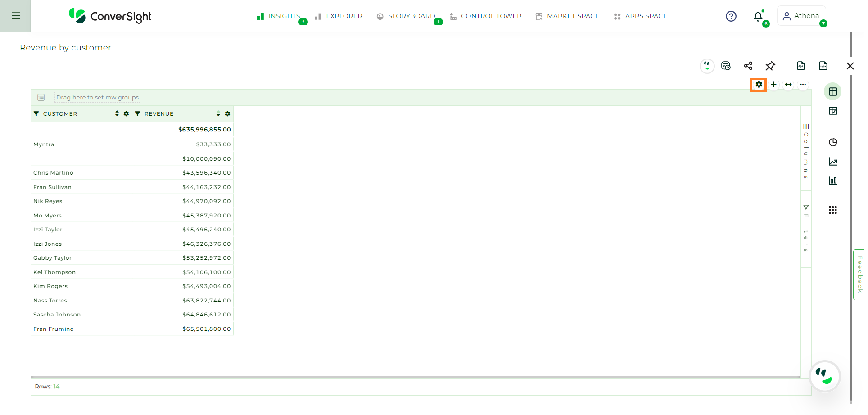Select the Sascha Johnson cell
The height and width of the screenshot is (415, 868).
(x=81, y=315)
